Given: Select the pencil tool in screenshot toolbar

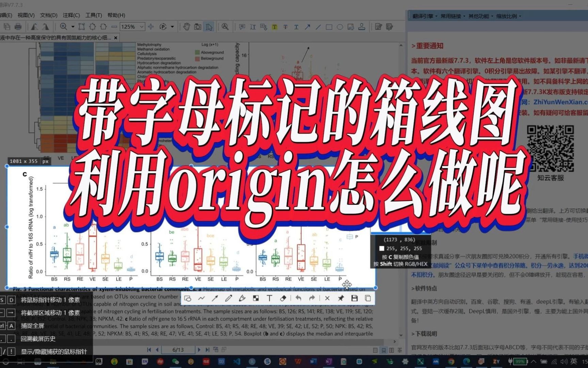Looking at the screenshot, I should tap(229, 298).
